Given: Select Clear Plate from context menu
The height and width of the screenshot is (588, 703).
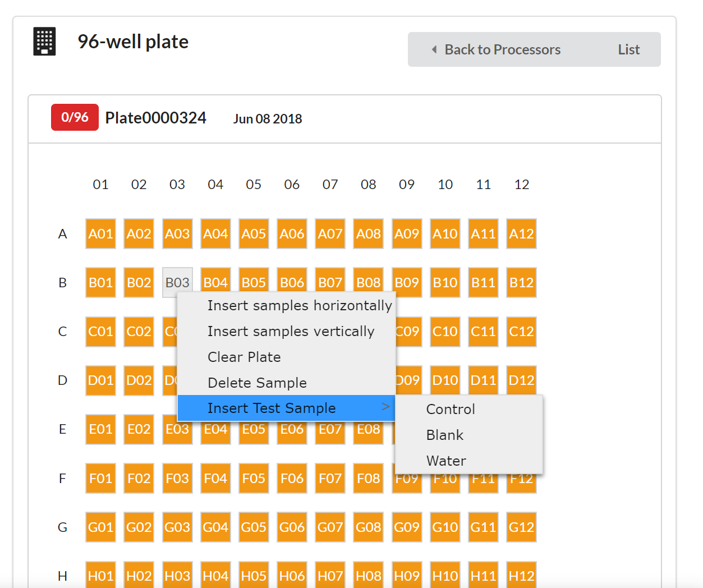Looking at the screenshot, I should pos(244,357).
